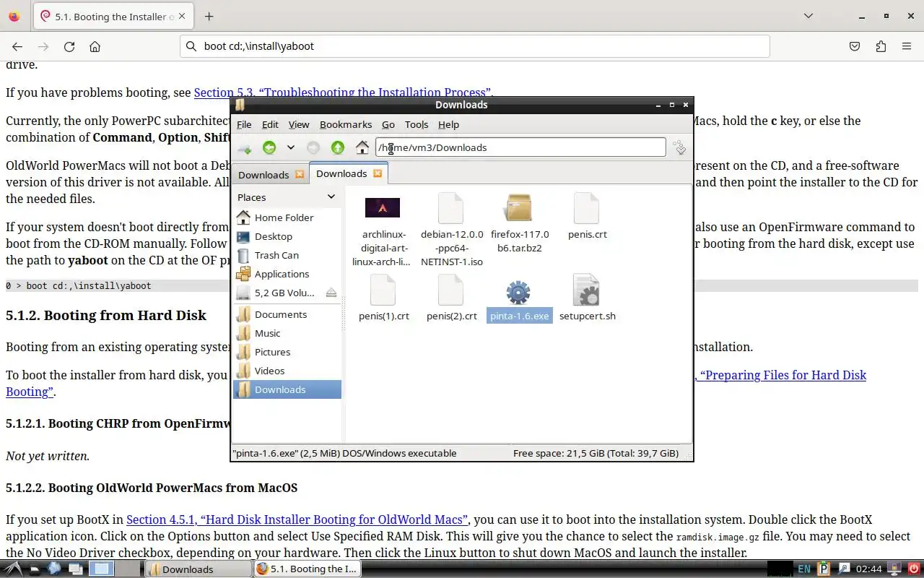924x578 pixels.
Task: Select the penis.crt file
Action: [x=587, y=215]
